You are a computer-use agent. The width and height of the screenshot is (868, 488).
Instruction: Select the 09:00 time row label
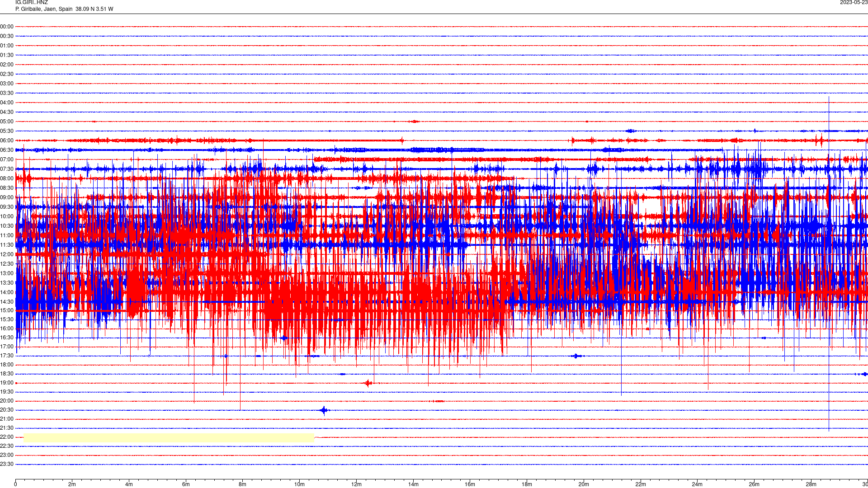tap(7, 197)
